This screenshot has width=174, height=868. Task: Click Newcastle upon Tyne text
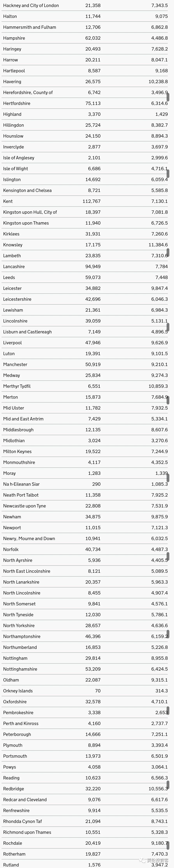tap(24, 506)
